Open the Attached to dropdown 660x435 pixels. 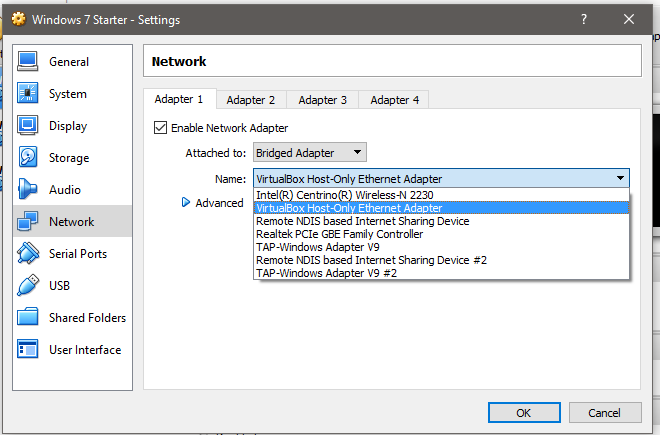[x=310, y=152]
